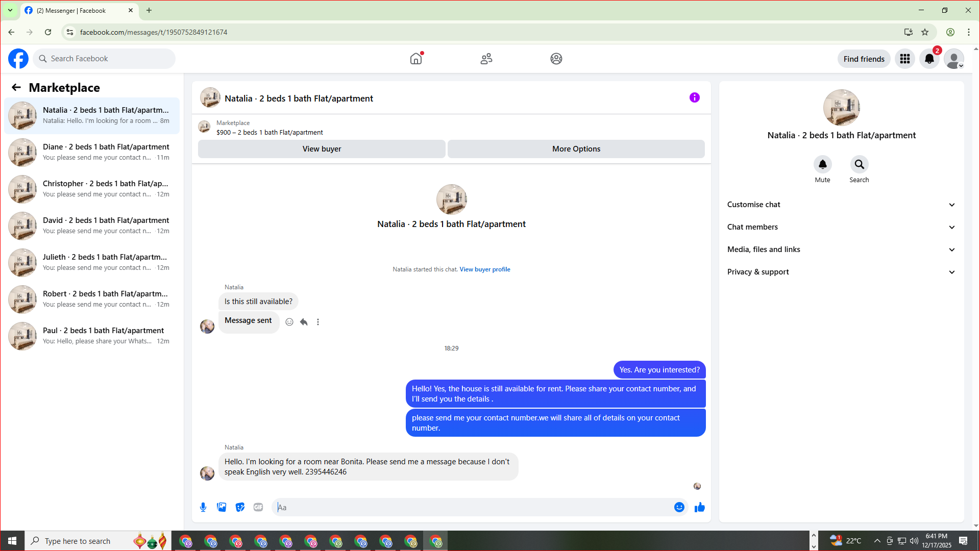The image size is (980, 551).
Task: Open the GIF picker icon
Action: pos(258,507)
